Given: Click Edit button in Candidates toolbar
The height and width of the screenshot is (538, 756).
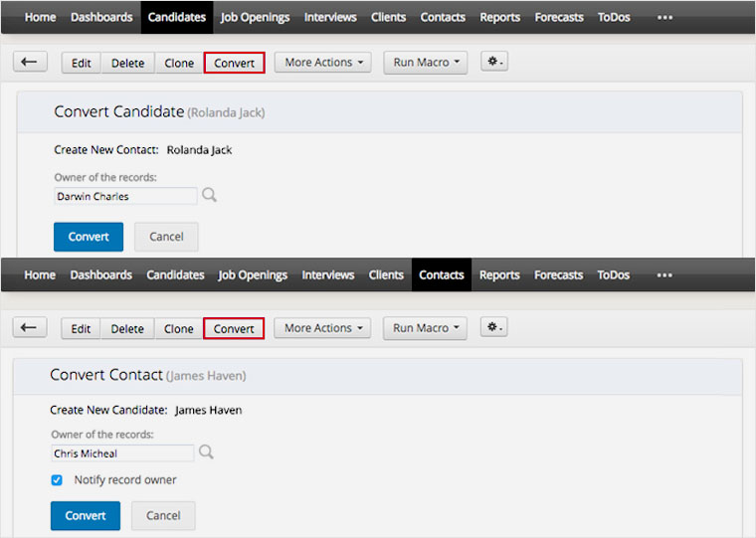Looking at the screenshot, I should (x=82, y=64).
